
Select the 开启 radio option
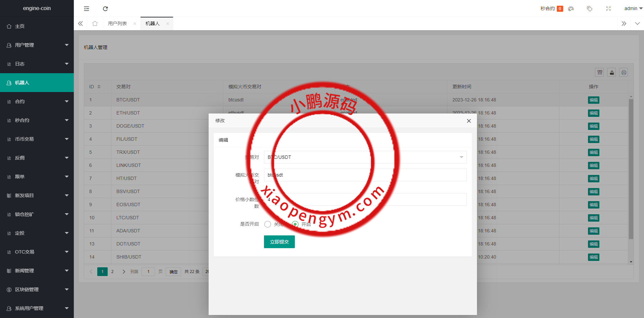(295, 224)
